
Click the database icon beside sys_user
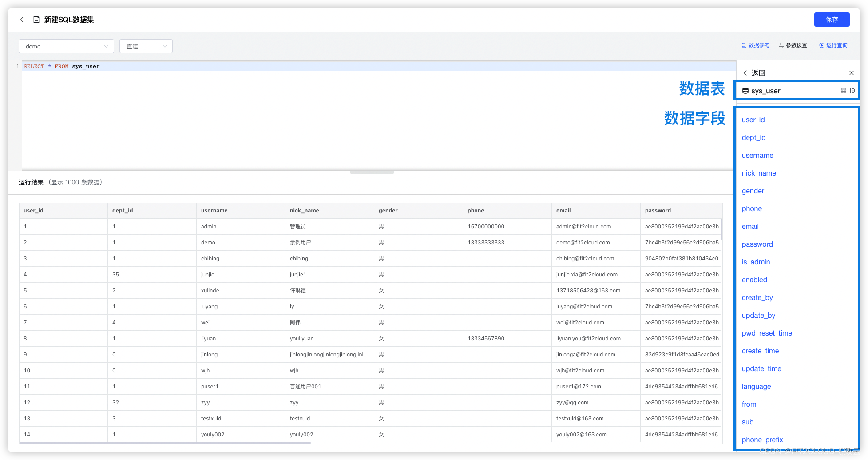tap(745, 91)
